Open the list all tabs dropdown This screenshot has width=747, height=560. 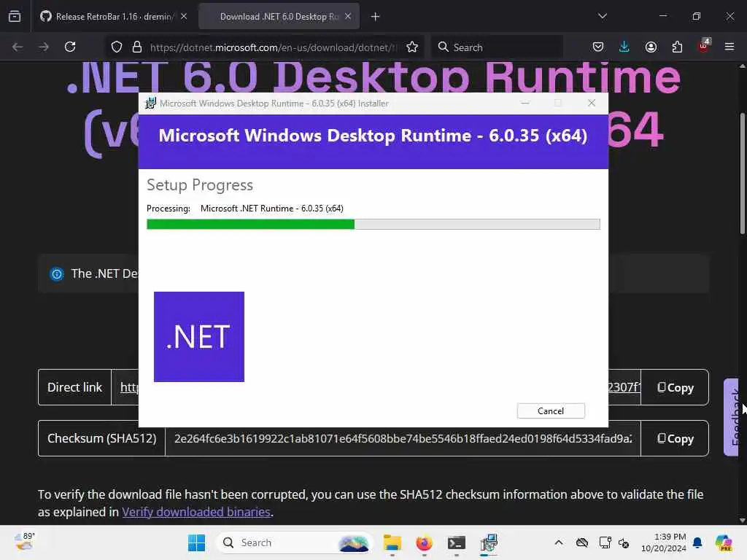click(x=602, y=16)
